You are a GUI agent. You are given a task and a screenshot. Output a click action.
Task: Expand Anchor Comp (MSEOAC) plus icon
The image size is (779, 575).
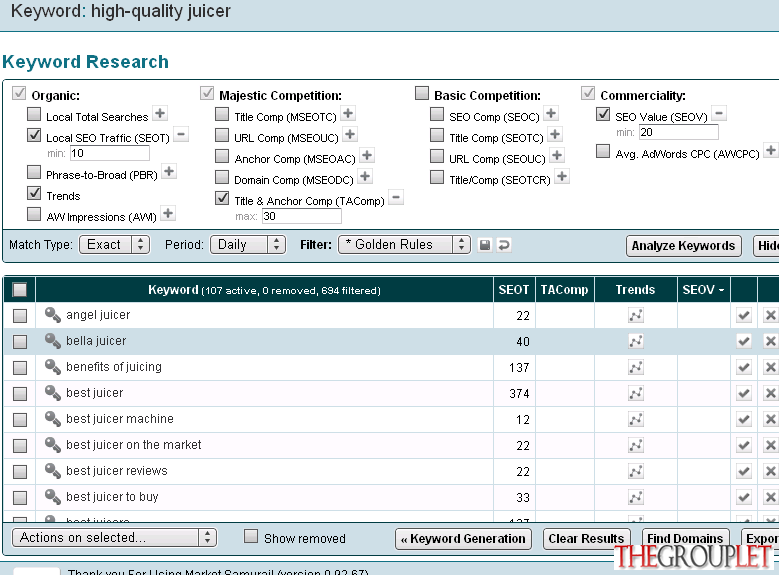click(x=367, y=156)
